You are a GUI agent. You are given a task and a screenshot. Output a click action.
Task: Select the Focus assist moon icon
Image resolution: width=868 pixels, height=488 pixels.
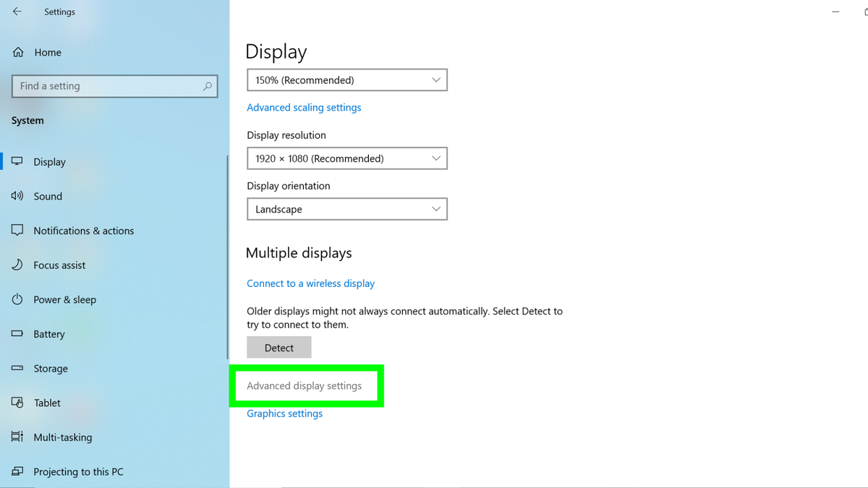[x=17, y=265]
